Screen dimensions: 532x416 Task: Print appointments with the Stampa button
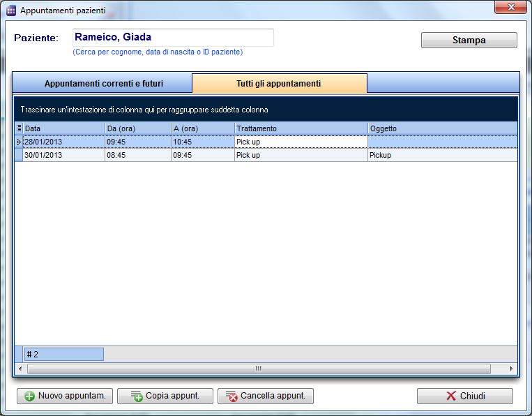469,40
